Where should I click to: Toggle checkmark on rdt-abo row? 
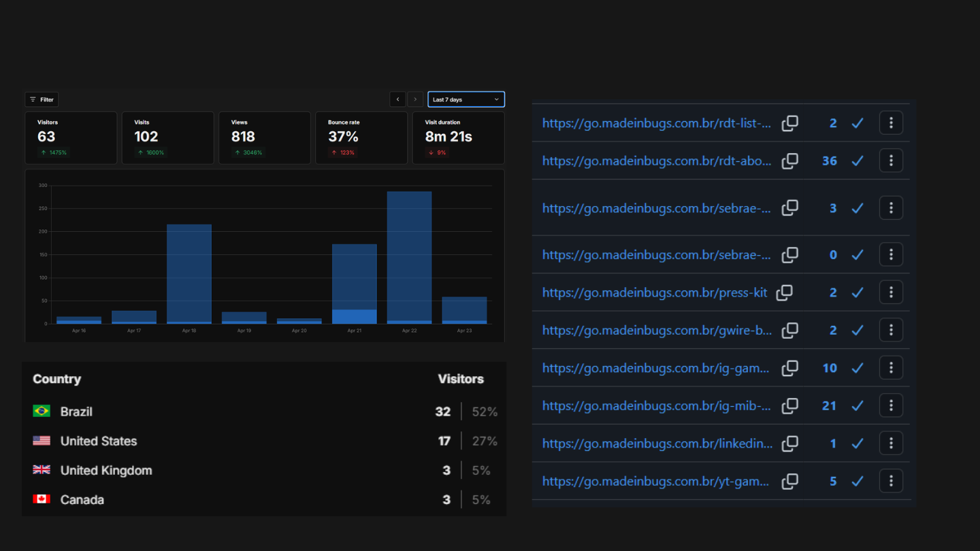[x=857, y=161]
